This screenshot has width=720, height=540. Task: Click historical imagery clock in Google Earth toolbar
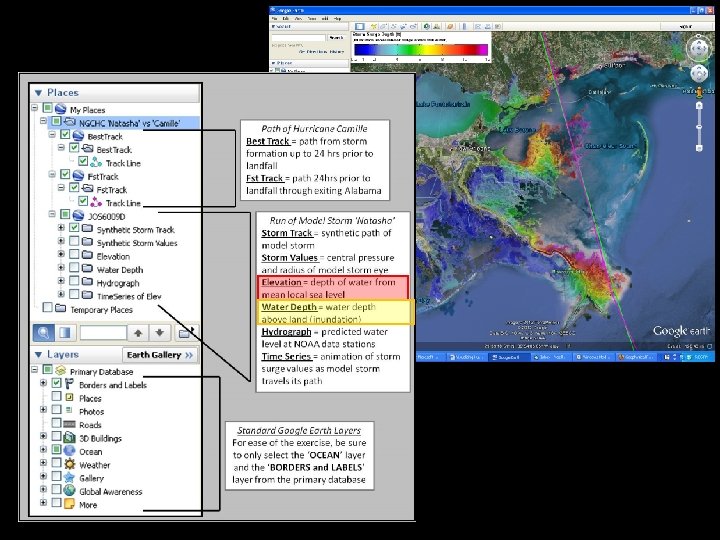click(427, 27)
